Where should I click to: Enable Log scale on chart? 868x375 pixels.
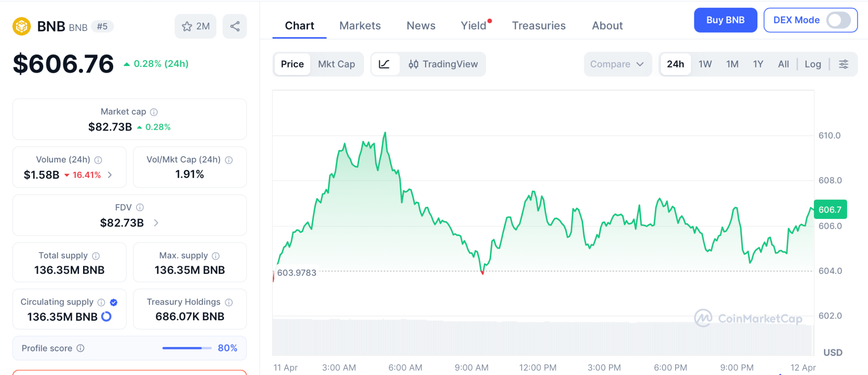click(x=812, y=64)
